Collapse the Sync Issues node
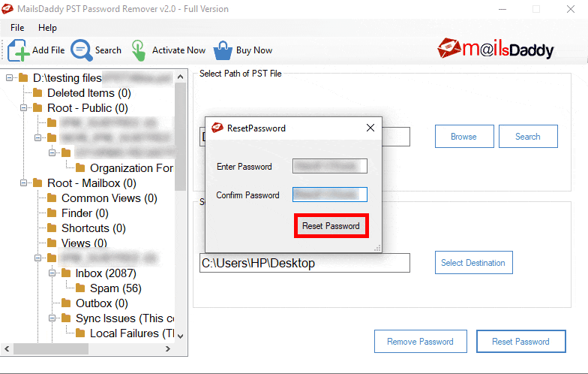588x374 pixels. 52,318
